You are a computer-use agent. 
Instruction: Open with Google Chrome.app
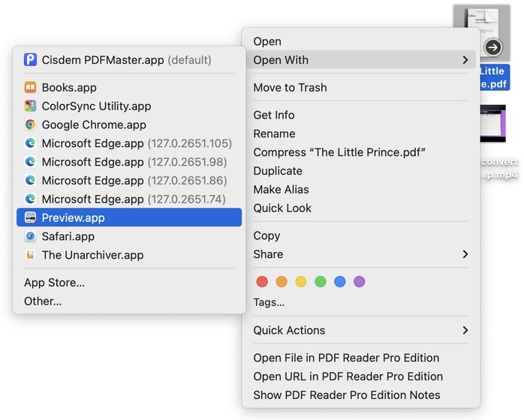pos(129,124)
